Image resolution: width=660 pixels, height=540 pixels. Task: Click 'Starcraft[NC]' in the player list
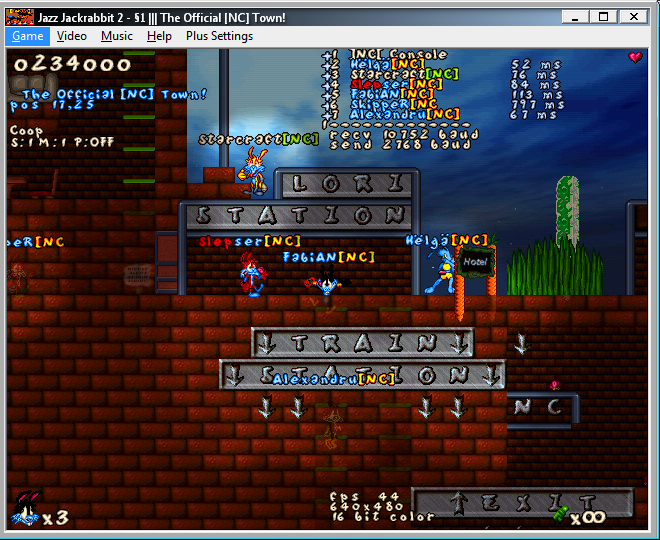pos(404,74)
